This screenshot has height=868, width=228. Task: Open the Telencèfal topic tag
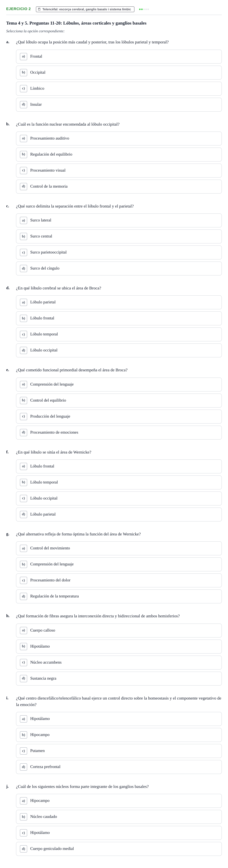point(85,9)
